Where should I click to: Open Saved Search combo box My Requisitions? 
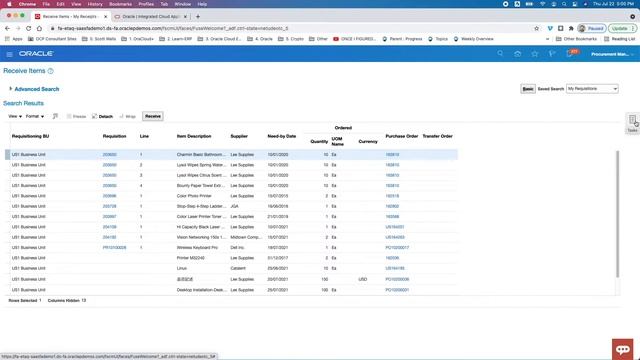coord(592,89)
